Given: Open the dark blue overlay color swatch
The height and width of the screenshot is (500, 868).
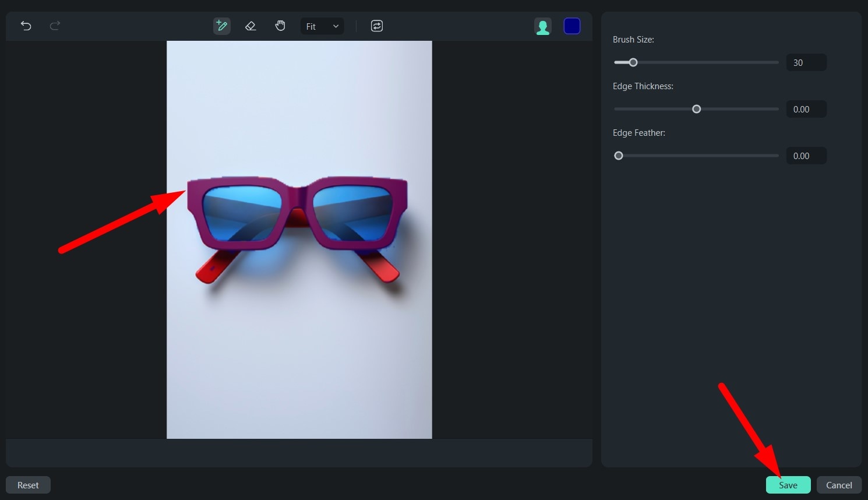Looking at the screenshot, I should click(x=572, y=26).
